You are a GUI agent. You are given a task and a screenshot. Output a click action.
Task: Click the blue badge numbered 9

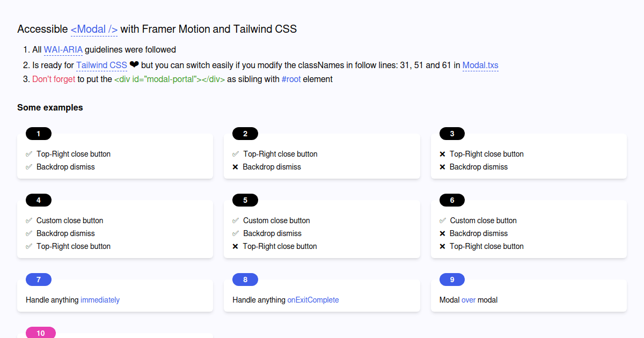coord(452,280)
